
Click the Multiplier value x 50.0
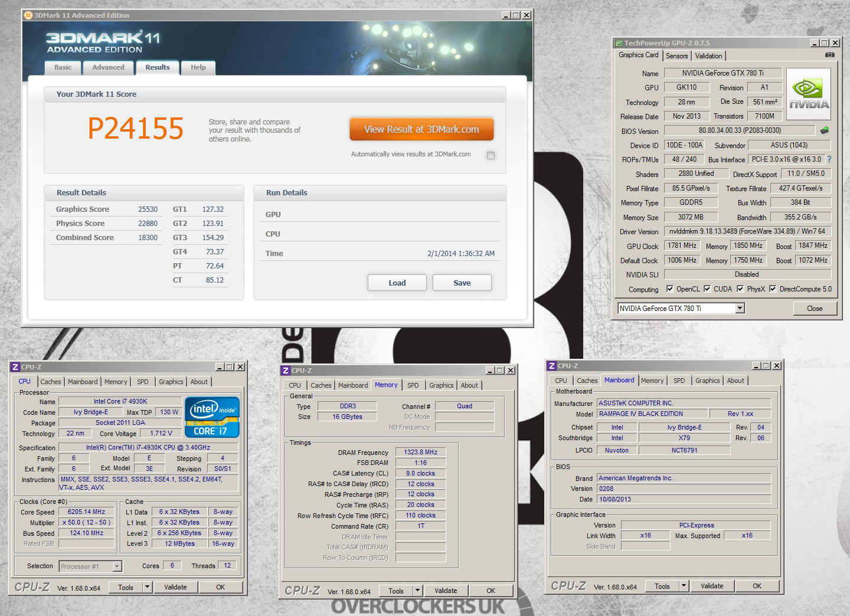point(86,523)
